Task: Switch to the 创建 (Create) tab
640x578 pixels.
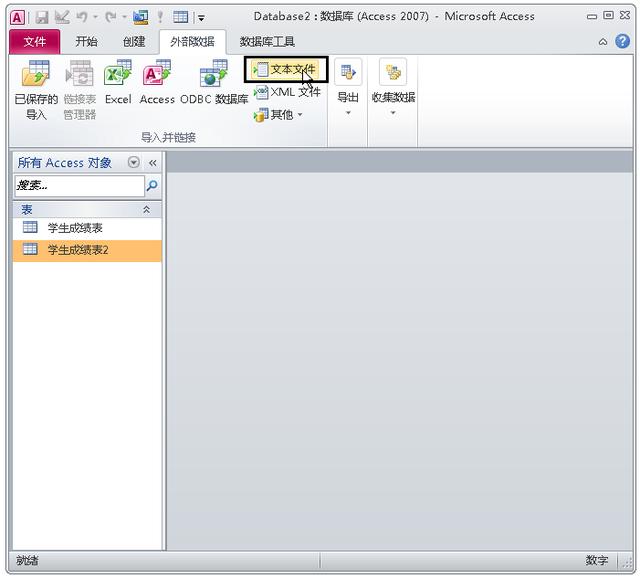Action: 134,42
